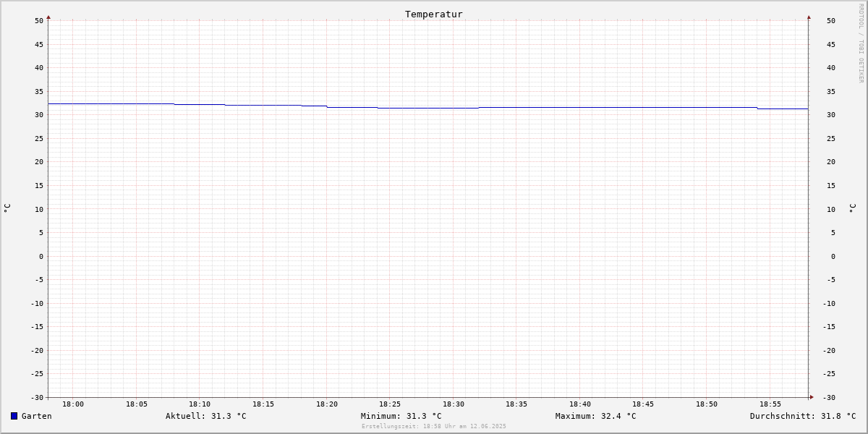Select the Maximum: 32.4 °C value

point(596,416)
